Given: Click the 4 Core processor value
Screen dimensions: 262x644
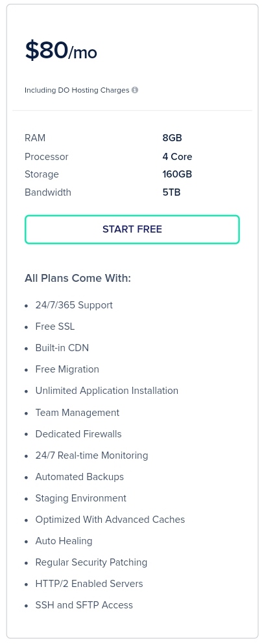Looking at the screenshot, I should click(x=177, y=157).
